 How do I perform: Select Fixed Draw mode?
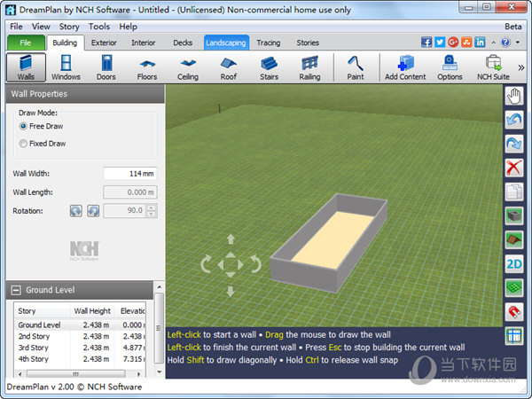pyautogui.click(x=43, y=144)
